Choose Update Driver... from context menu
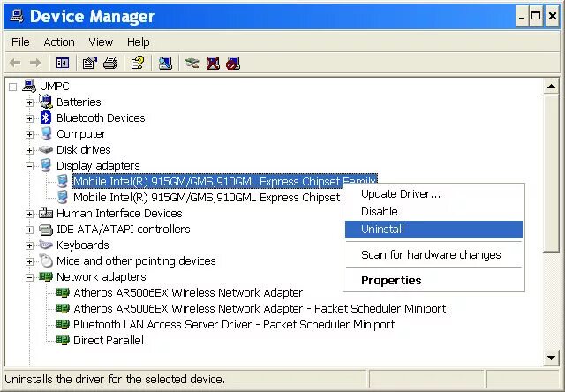Image resolution: width=565 pixels, height=392 pixels. click(433, 194)
